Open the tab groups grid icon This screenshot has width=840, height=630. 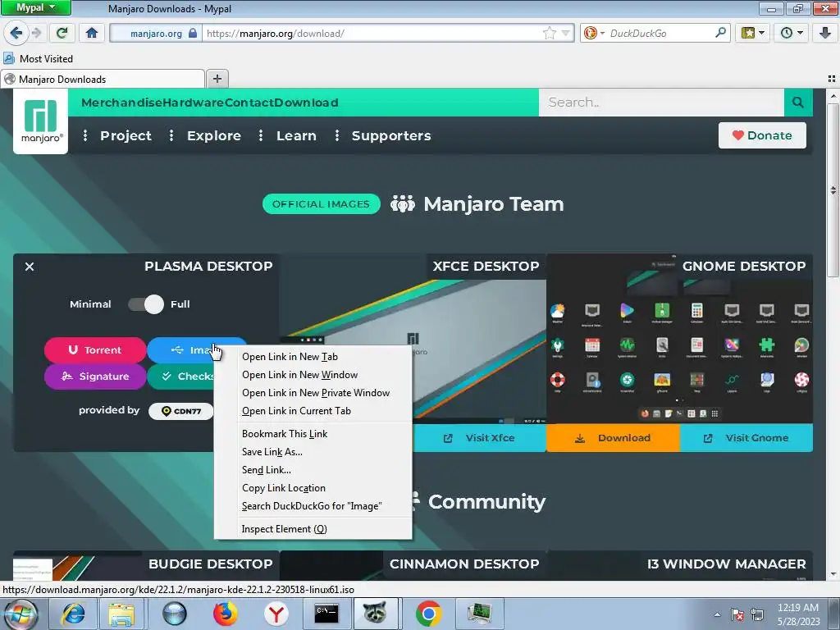coord(832,79)
